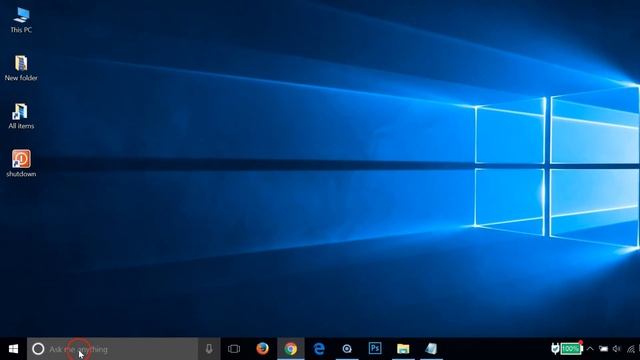640x360 pixels.
Task: Click the tray icon left of the speaker icon
Action: point(603,349)
